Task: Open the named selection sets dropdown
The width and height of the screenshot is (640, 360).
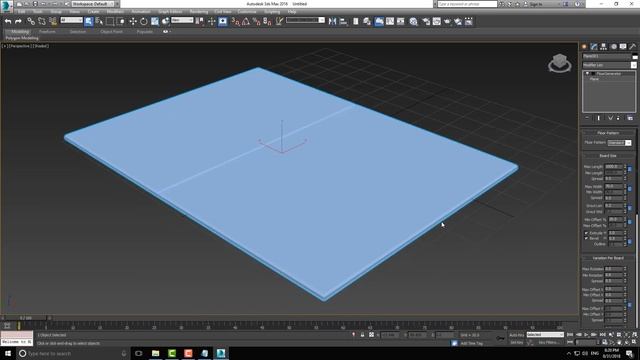Action: (305, 20)
